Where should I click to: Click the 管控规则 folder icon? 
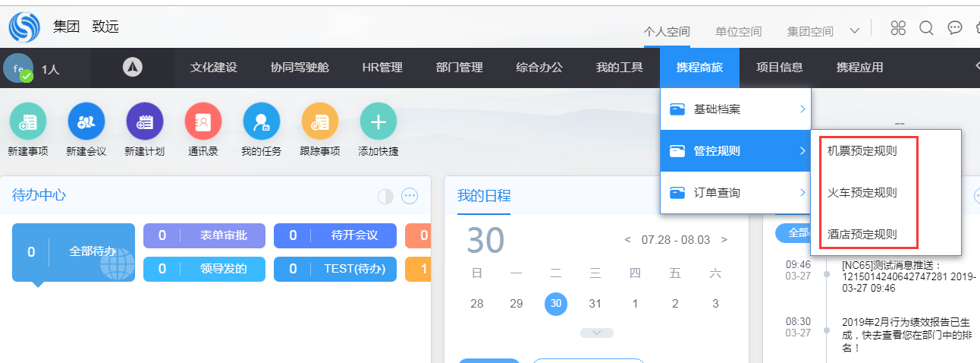click(677, 152)
